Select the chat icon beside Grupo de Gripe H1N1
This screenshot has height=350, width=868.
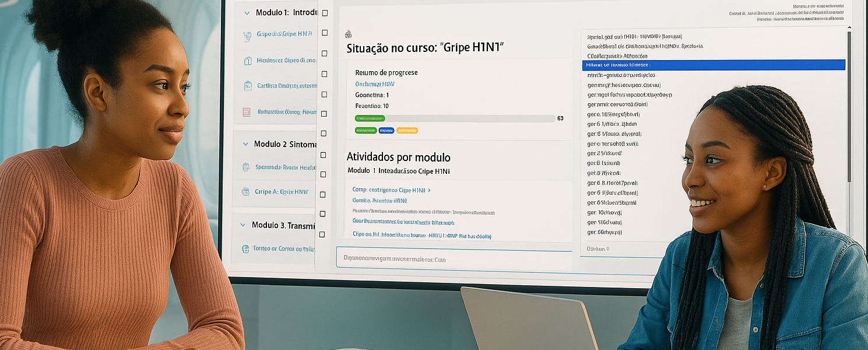pos(247,33)
